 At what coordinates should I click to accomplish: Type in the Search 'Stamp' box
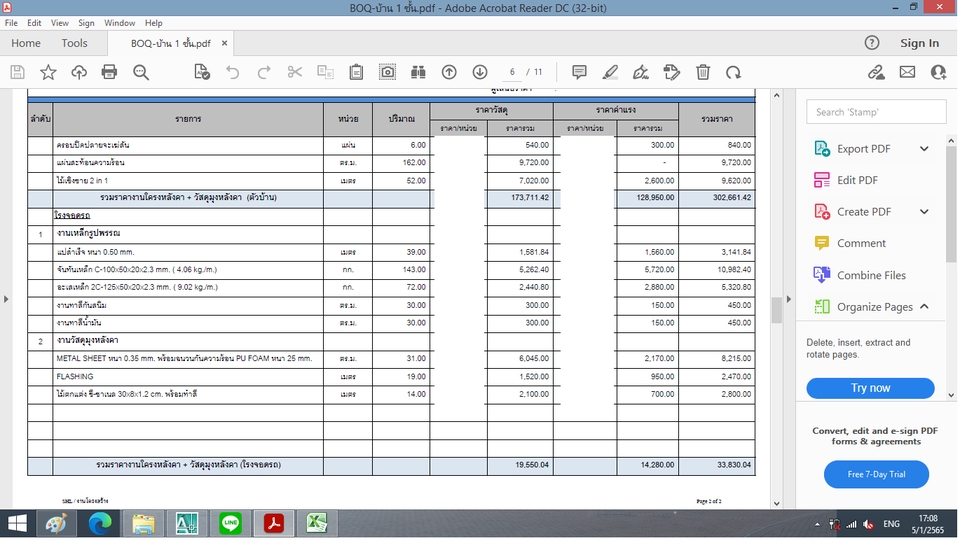click(876, 112)
